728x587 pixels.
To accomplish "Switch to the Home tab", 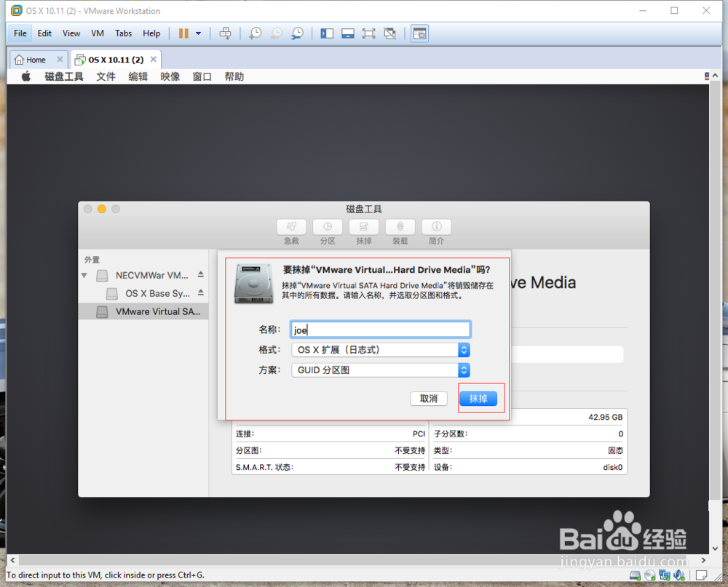I will tap(31, 60).
